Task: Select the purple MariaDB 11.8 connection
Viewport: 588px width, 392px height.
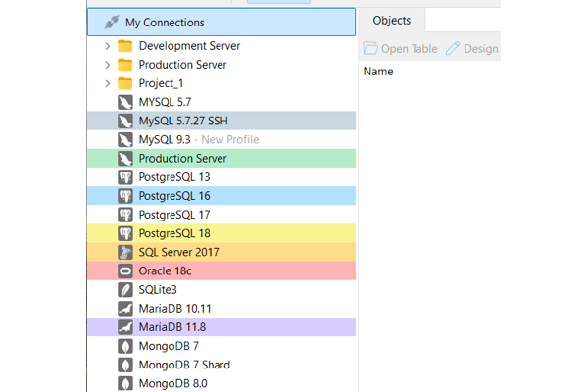Action: coord(221,327)
